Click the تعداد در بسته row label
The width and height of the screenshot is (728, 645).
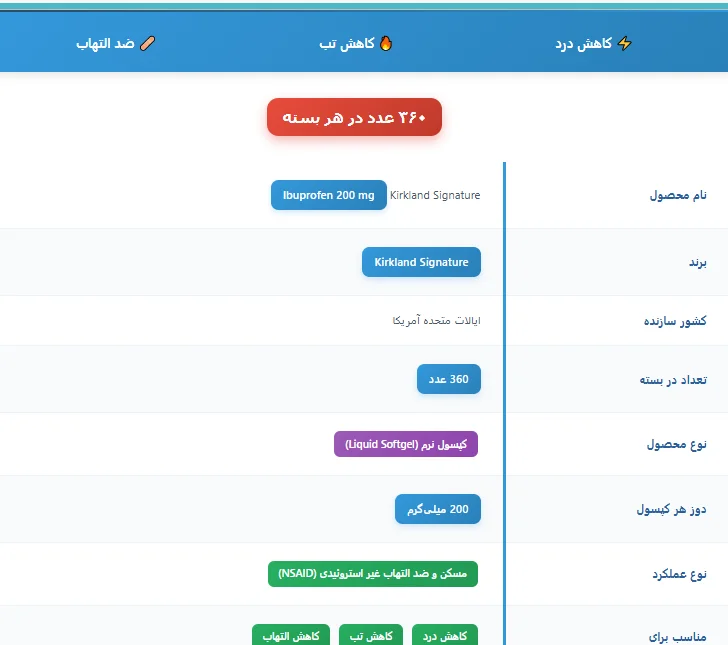point(673,379)
